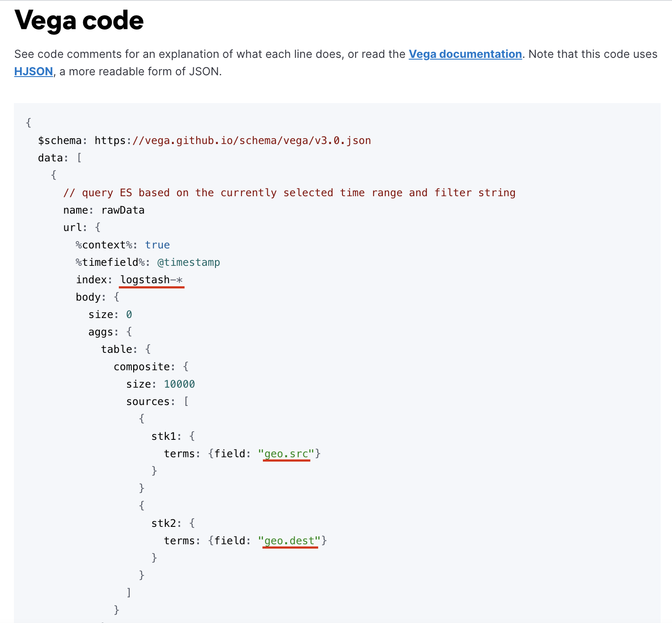Click the query ES comment line
672x623 pixels.
pyautogui.click(x=289, y=193)
